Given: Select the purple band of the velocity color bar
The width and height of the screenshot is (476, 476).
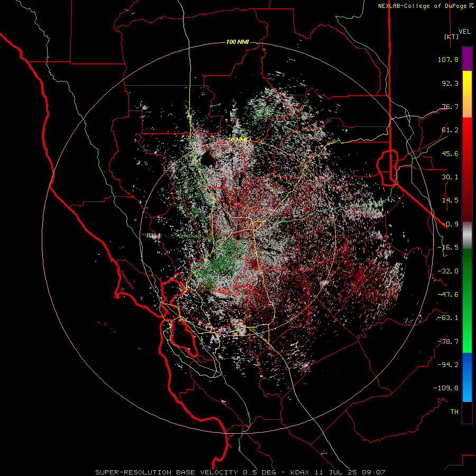Looking at the screenshot, I should tap(467, 59).
